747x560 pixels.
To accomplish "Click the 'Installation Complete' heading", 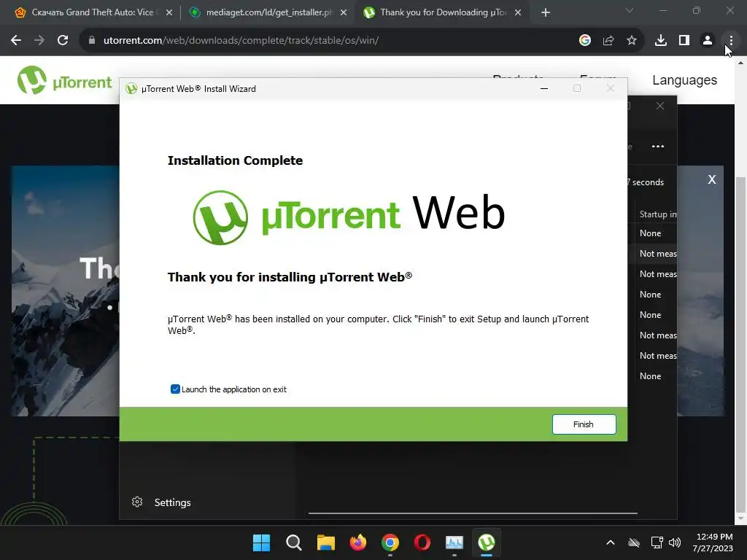I will coord(235,160).
